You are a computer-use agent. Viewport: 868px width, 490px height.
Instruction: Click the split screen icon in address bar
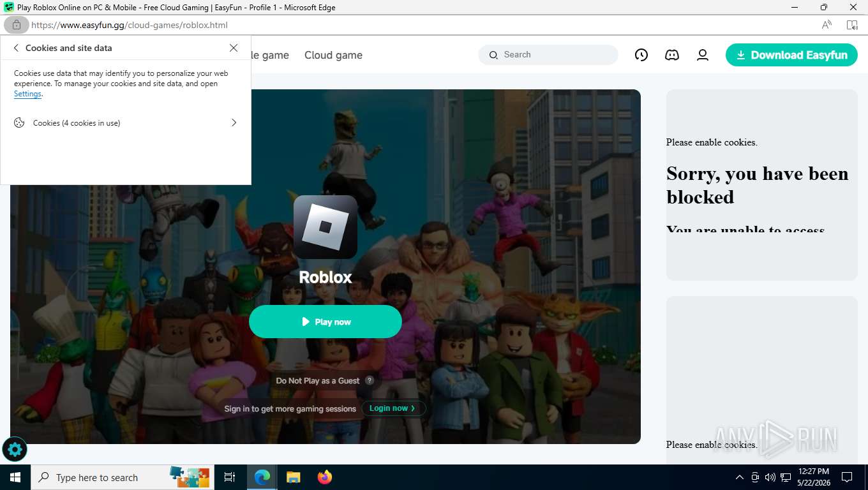tap(852, 25)
